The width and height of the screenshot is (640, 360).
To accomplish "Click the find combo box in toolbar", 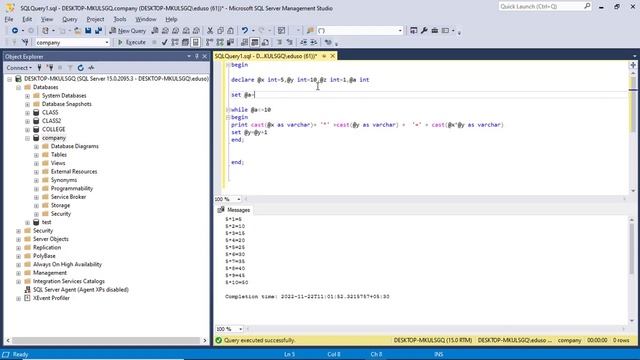I will 360,31.
